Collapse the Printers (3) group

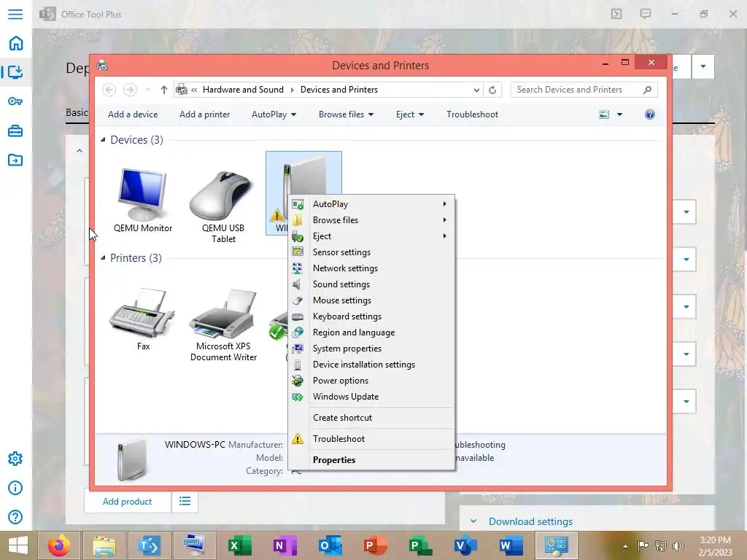pyautogui.click(x=103, y=257)
